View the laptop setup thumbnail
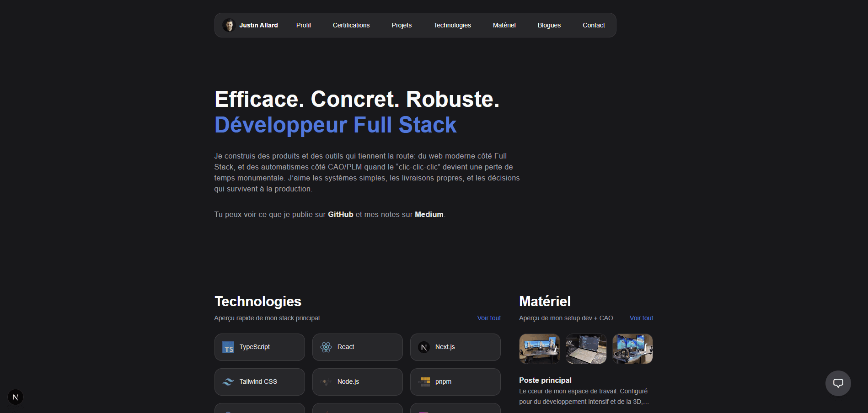 [586, 349]
